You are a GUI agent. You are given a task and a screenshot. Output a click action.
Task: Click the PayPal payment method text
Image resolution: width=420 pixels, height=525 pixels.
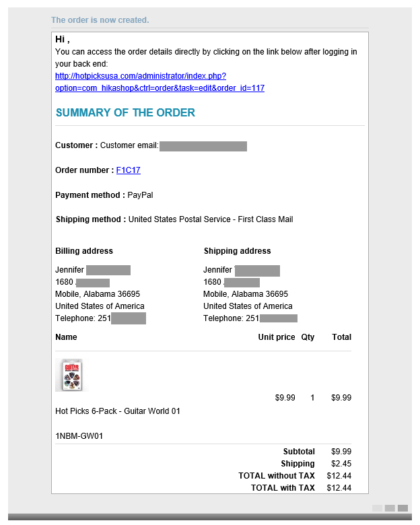point(141,195)
